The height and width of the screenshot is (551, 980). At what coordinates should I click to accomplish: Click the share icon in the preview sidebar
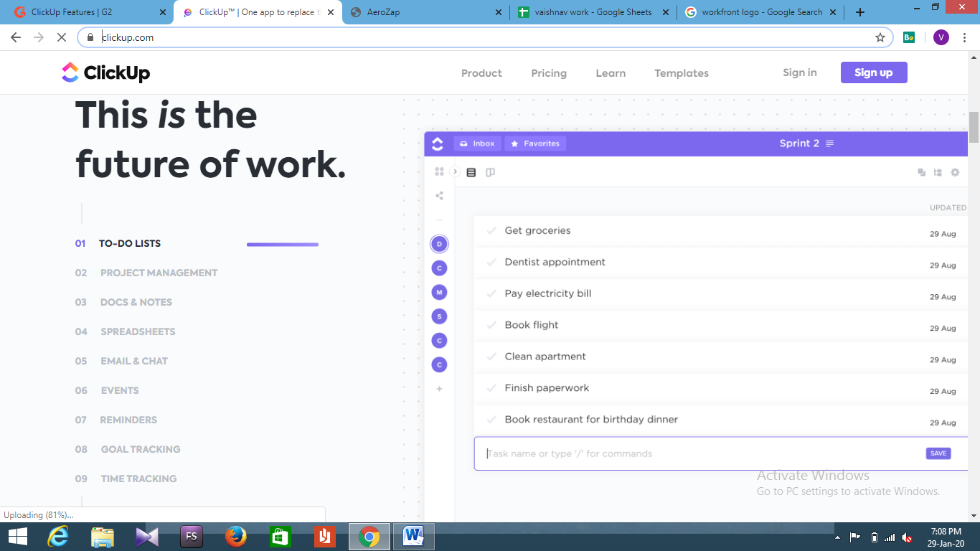click(439, 195)
